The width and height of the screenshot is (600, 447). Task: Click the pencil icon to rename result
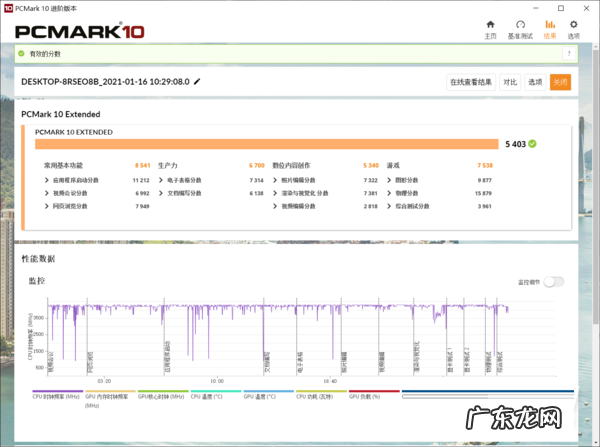(197, 82)
